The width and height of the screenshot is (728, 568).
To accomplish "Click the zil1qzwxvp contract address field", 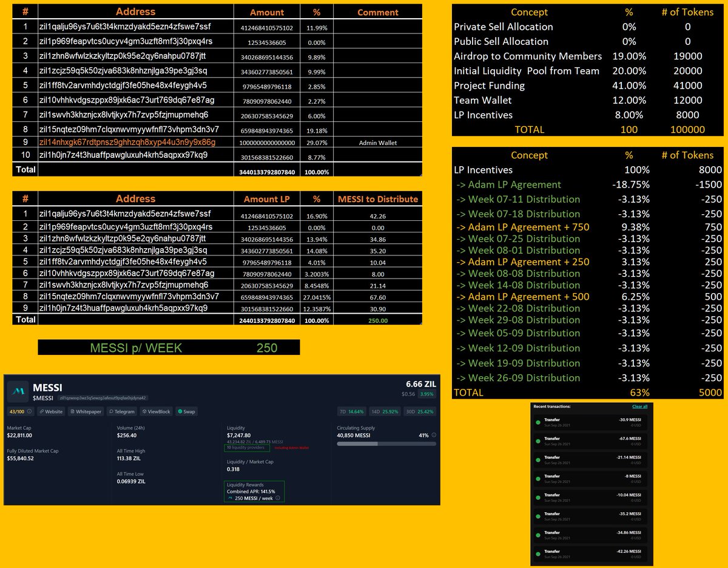I will (x=103, y=397).
